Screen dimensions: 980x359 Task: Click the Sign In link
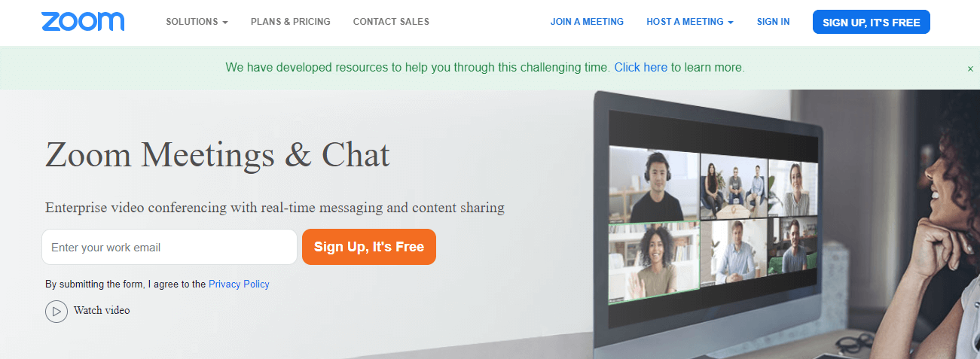point(773,22)
